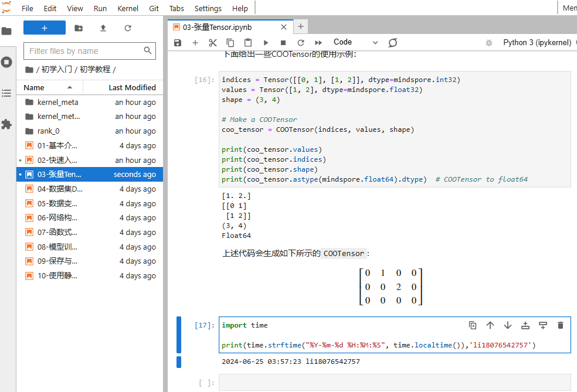Switch kernel via Python 3 (ipykernel) label
The width and height of the screenshot is (577, 392).
(537, 42)
